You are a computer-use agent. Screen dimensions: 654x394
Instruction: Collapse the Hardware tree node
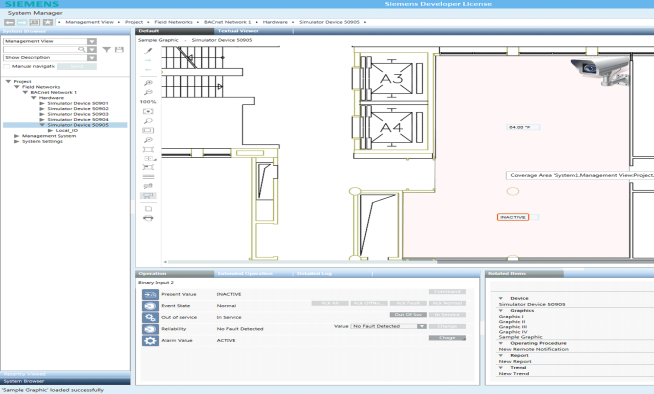[x=34, y=98]
